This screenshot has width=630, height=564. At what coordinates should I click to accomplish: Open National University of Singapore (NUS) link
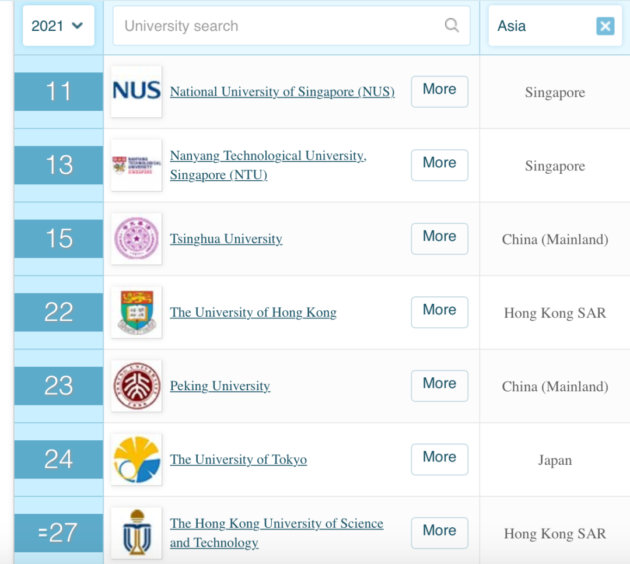pyautogui.click(x=282, y=92)
